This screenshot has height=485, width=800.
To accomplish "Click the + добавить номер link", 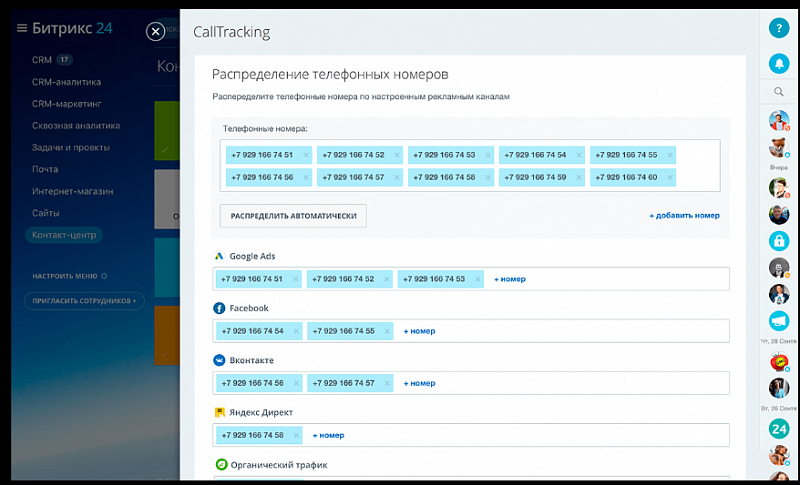I will [x=684, y=216].
